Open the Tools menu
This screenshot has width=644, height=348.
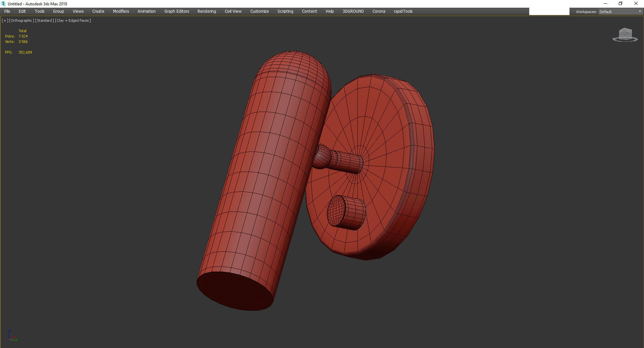point(40,11)
